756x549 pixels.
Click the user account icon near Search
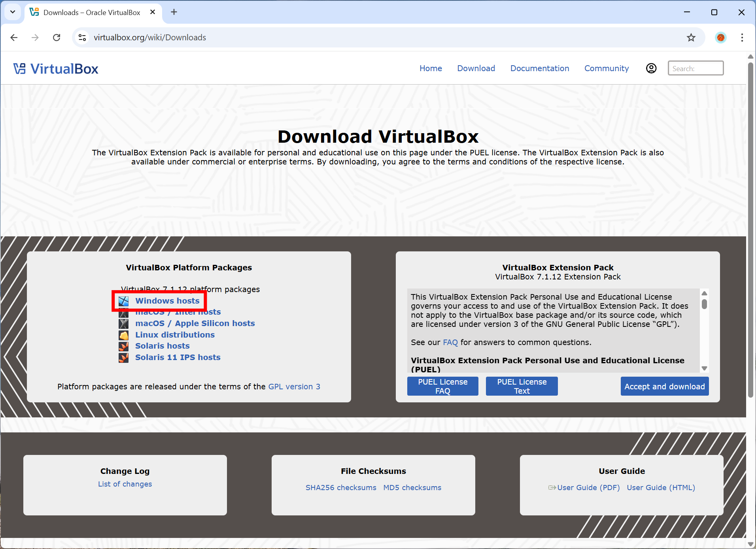point(651,68)
